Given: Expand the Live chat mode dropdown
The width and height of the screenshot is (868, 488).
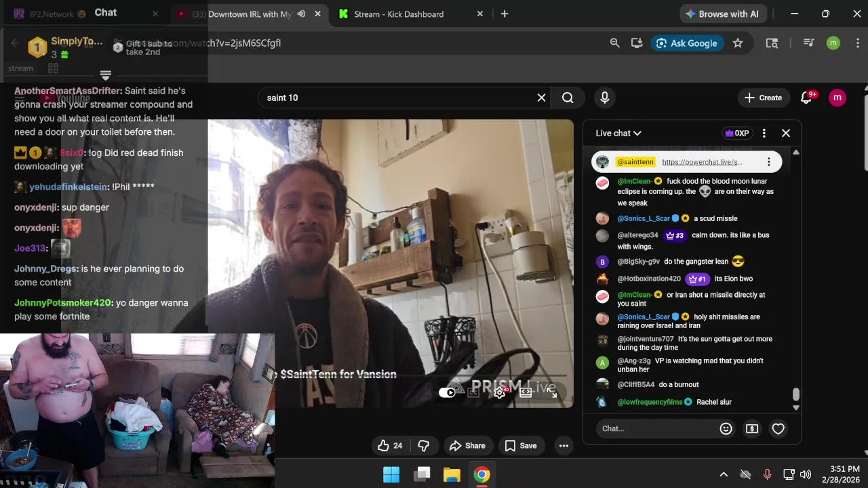Looking at the screenshot, I should [618, 133].
